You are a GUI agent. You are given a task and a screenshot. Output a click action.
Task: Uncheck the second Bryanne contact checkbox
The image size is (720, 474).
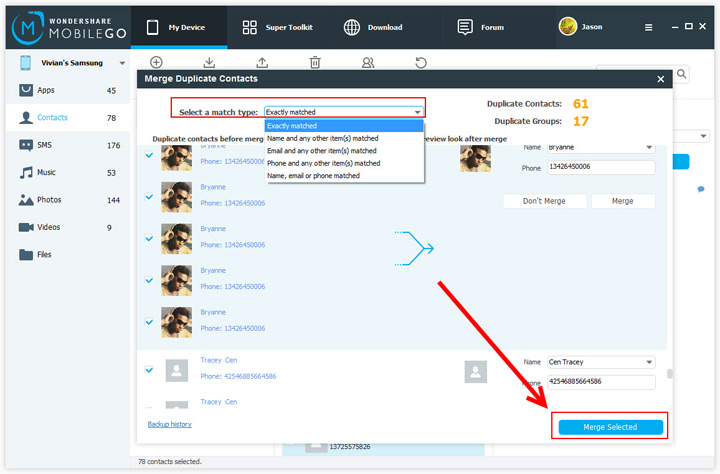point(149,197)
